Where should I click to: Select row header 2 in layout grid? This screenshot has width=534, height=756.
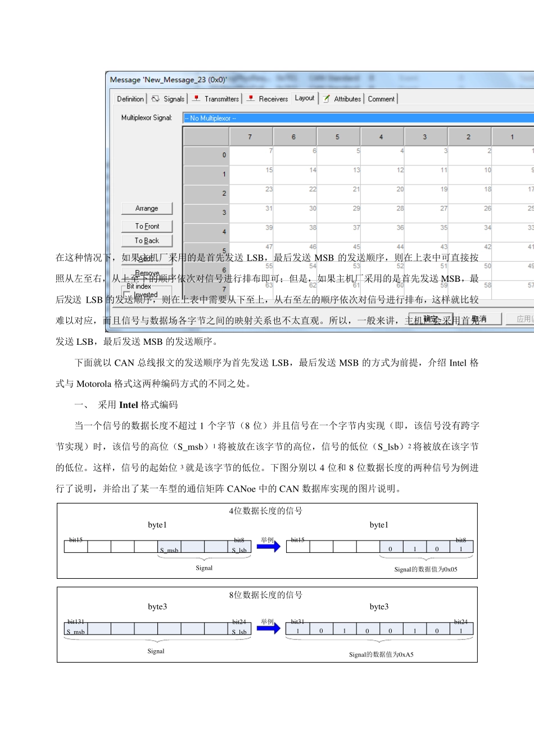206,193
